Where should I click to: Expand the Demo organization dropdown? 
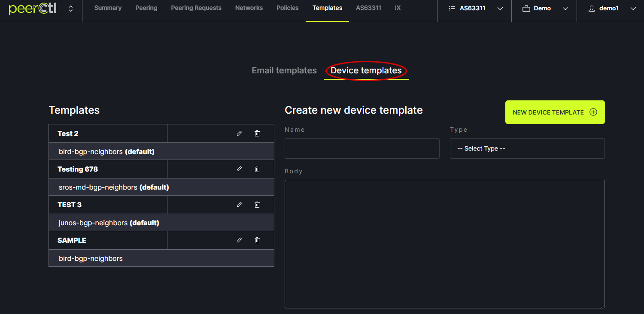tap(544, 9)
